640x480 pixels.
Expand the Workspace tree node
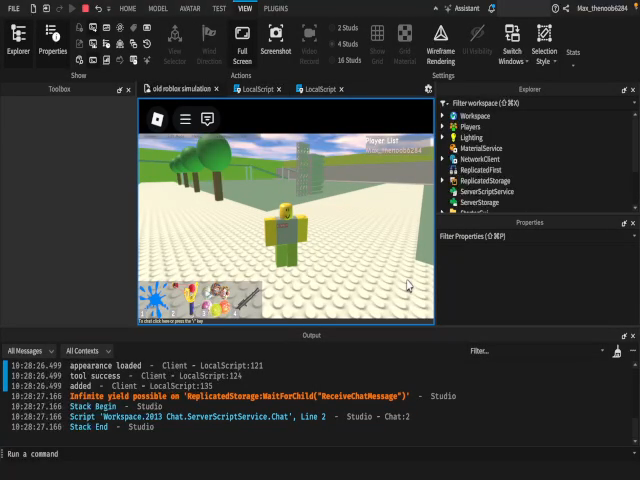pyautogui.click(x=443, y=116)
